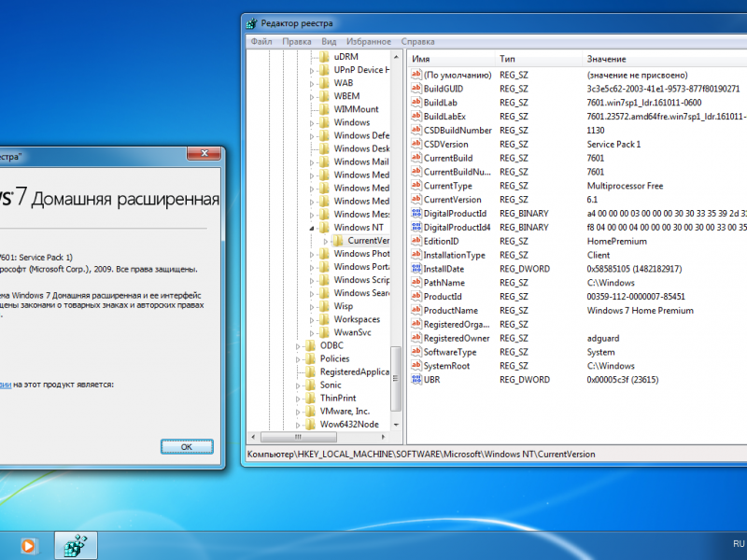
Task: Open the Справка menu
Action: coord(417,41)
